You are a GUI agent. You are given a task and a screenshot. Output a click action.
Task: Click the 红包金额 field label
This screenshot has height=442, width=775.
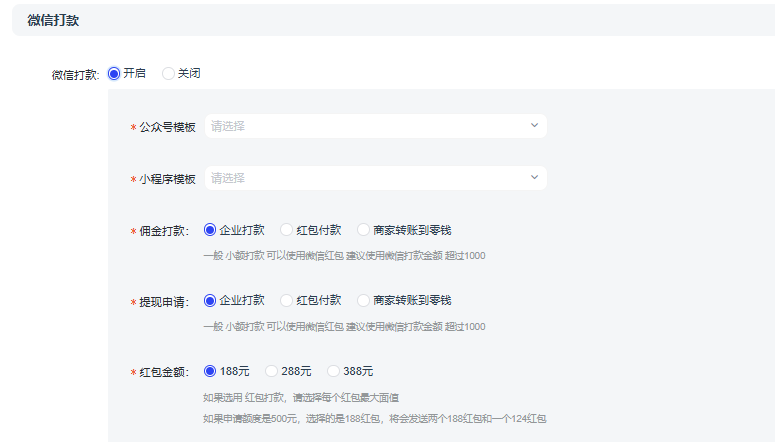(x=164, y=372)
